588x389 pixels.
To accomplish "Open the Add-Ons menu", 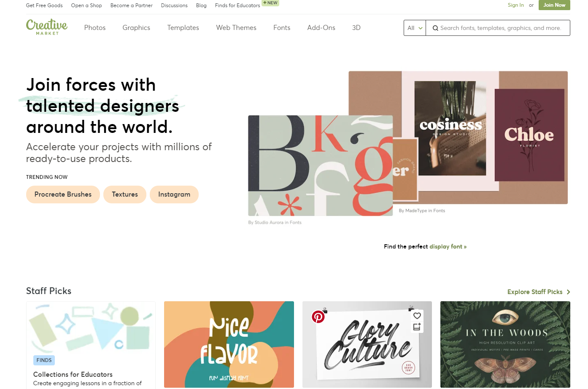I will [321, 27].
